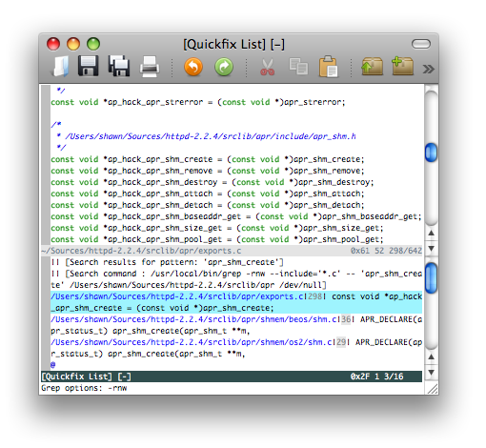Click the upper pane scrollbar thumb
This screenshot has width=486, height=448.
click(x=431, y=153)
